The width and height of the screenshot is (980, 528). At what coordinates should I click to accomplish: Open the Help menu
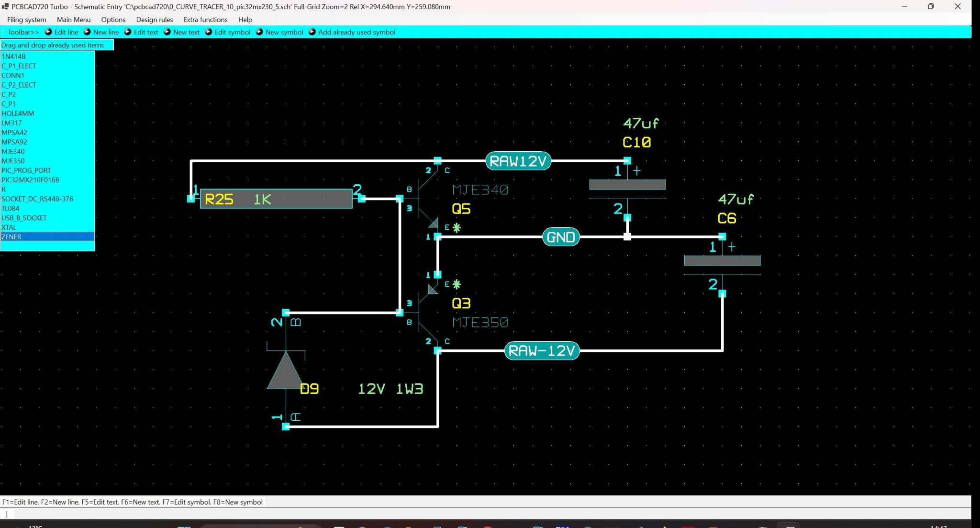click(x=245, y=20)
